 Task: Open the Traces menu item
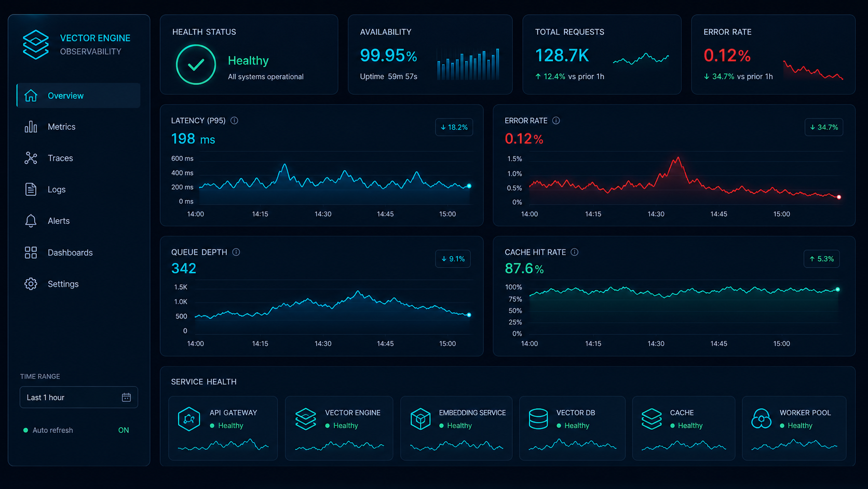tap(78, 158)
